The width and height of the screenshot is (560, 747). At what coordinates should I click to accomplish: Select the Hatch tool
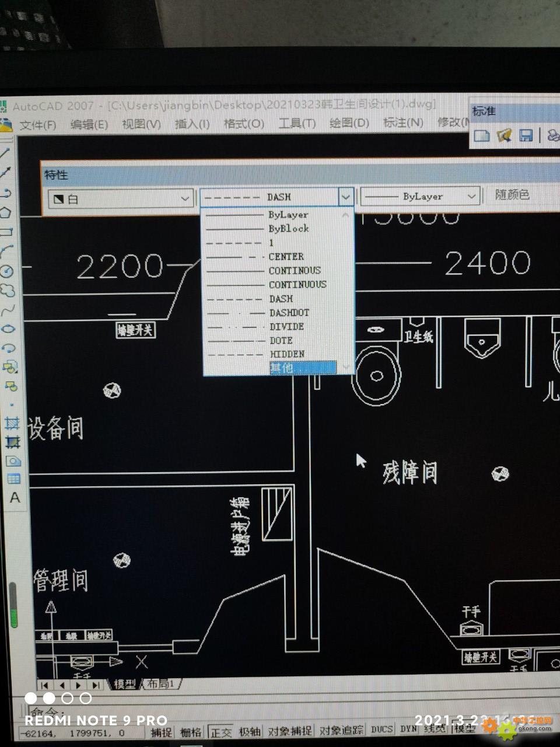(x=12, y=423)
